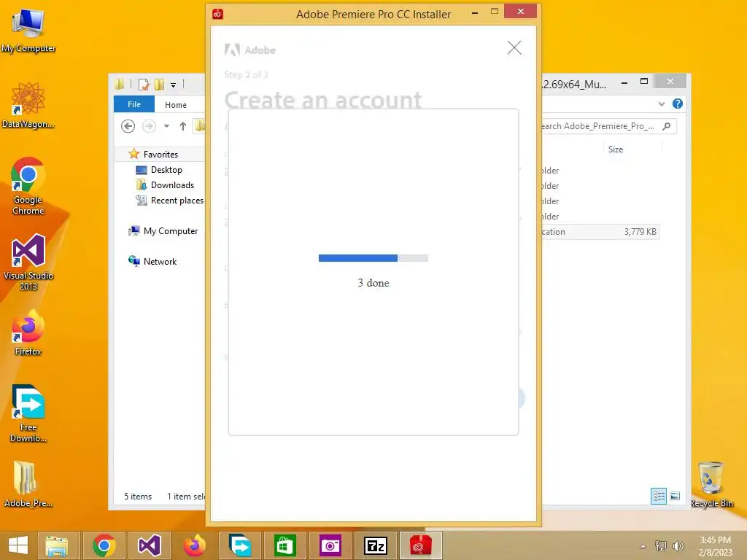This screenshot has width=747, height=560.
Task: Click the Properties quick access toolbar icon
Action: click(x=144, y=85)
